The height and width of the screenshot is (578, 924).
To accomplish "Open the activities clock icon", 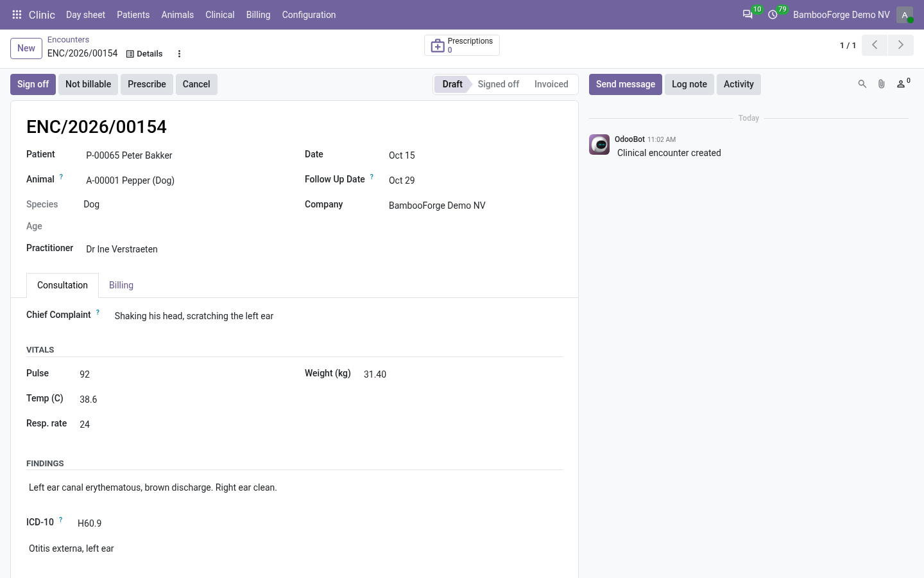I will (x=773, y=15).
